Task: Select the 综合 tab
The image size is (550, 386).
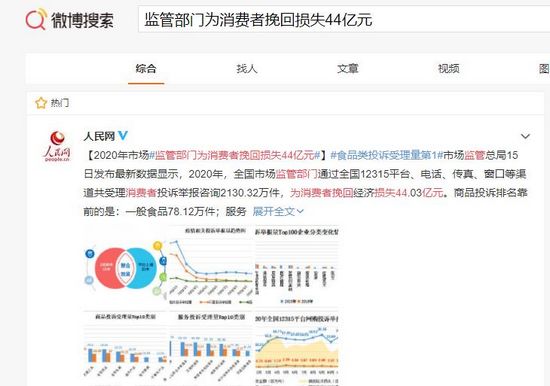Action: (146, 68)
